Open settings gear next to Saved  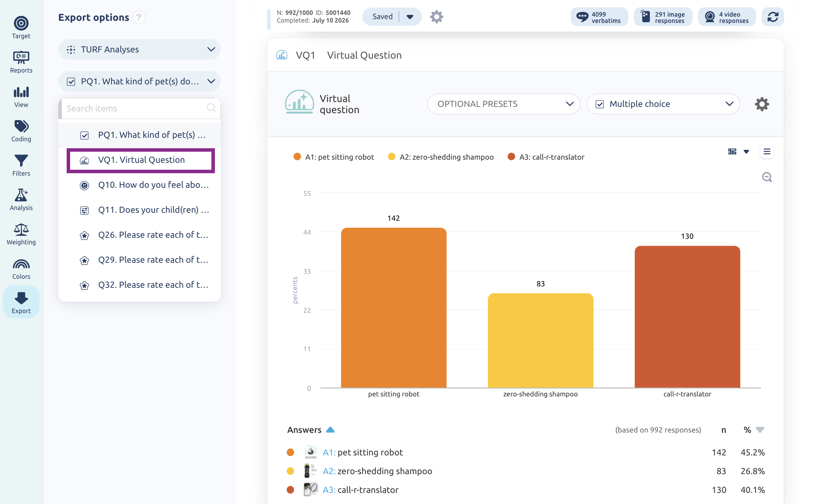(437, 17)
